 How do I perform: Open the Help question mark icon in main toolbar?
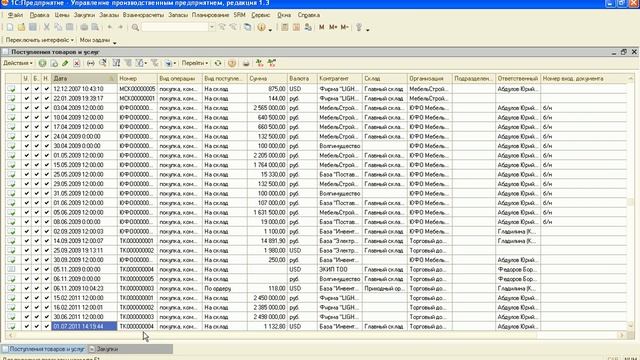point(261,27)
